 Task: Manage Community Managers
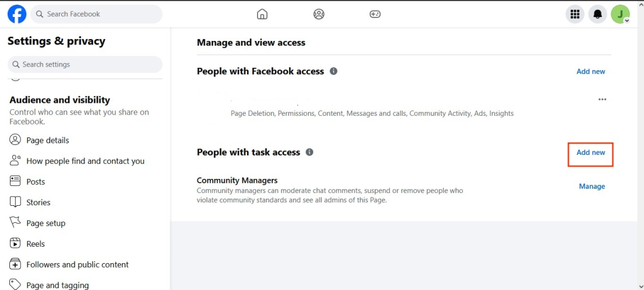click(x=592, y=187)
